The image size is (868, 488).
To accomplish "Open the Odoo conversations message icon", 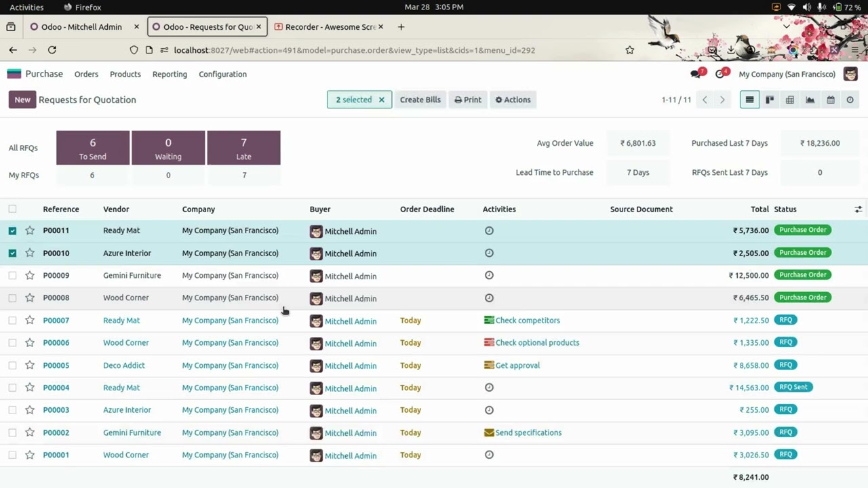I will tap(696, 74).
